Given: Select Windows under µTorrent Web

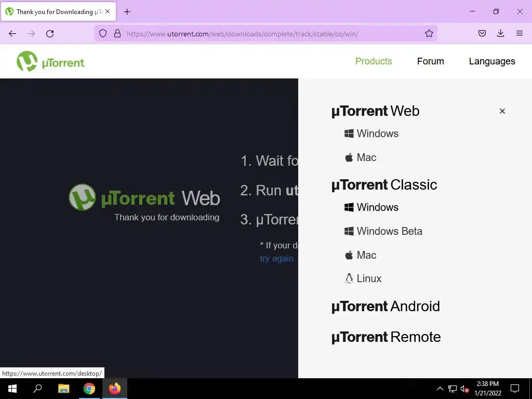Looking at the screenshot, I should coord(371,134).
